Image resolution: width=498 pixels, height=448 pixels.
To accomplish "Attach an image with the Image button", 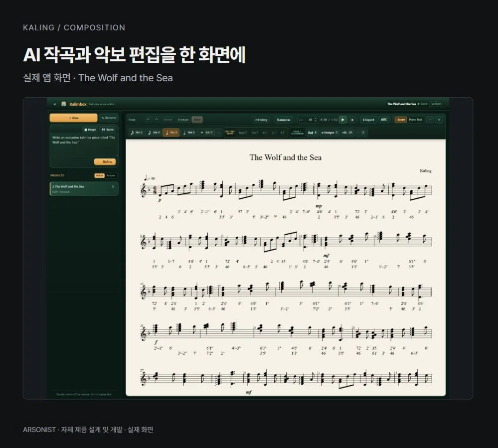I will click(x=90, y=130).
